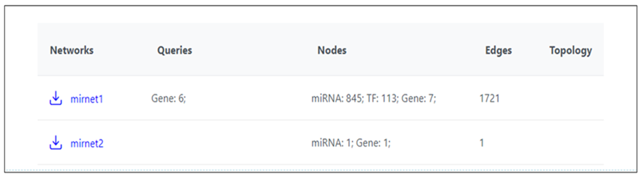
Task: Click the empty Topology cell for mirnet2
Action: click(570, 143)
